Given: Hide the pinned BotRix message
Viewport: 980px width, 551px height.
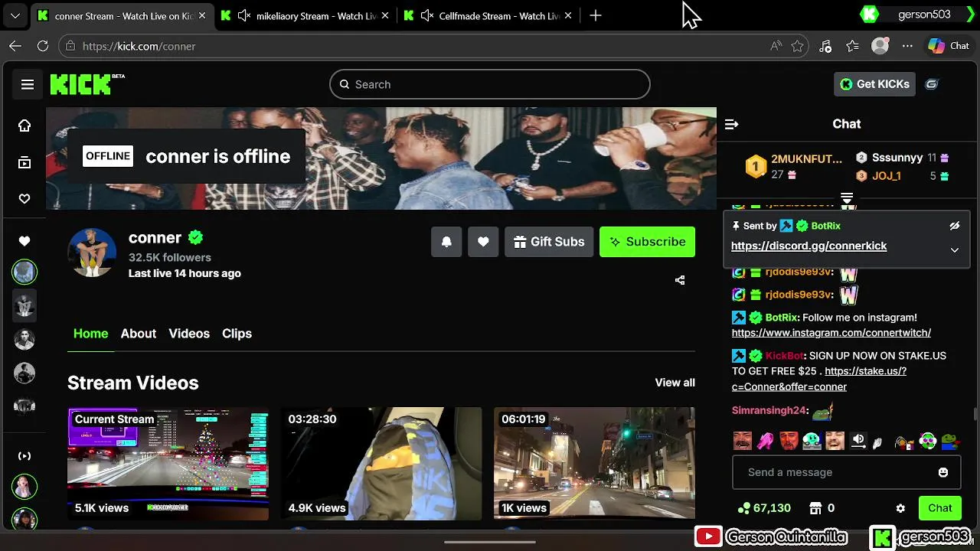Looking at the screenshot, I should click(x=954, y=226).
